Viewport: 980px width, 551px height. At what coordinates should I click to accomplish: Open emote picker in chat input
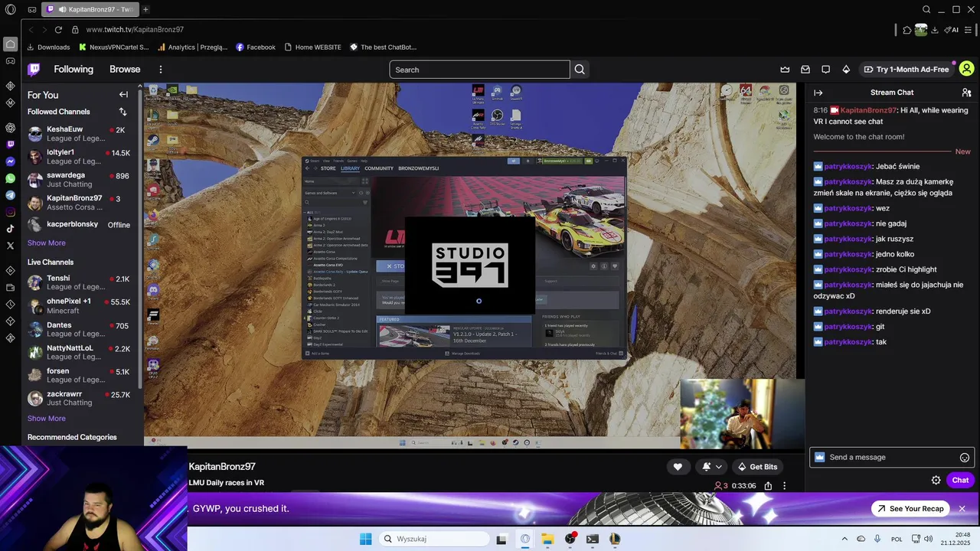pos(965,458)
